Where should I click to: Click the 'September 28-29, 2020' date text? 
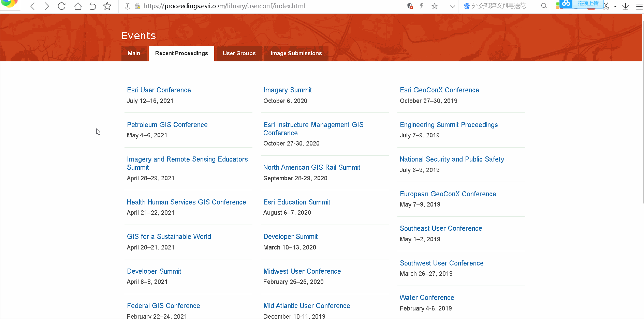[x=295, y=178]
